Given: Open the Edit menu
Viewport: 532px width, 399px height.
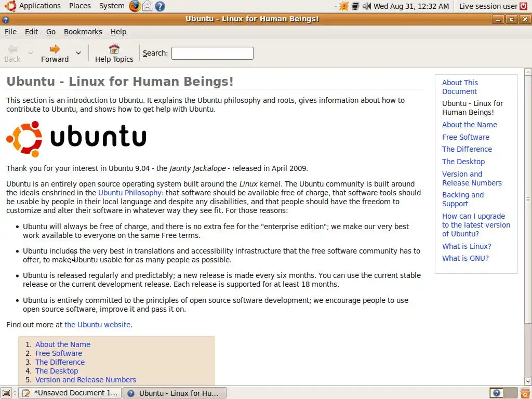Looking at the screenshot, I should (31, 32).
